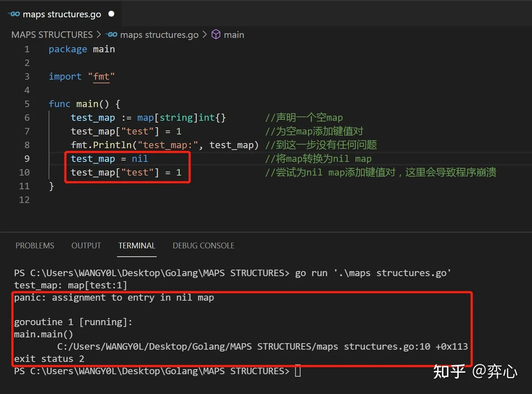Expand breadcrumb chevron after maps structures.go
The image size is (532, 394).
click(204, 35)
